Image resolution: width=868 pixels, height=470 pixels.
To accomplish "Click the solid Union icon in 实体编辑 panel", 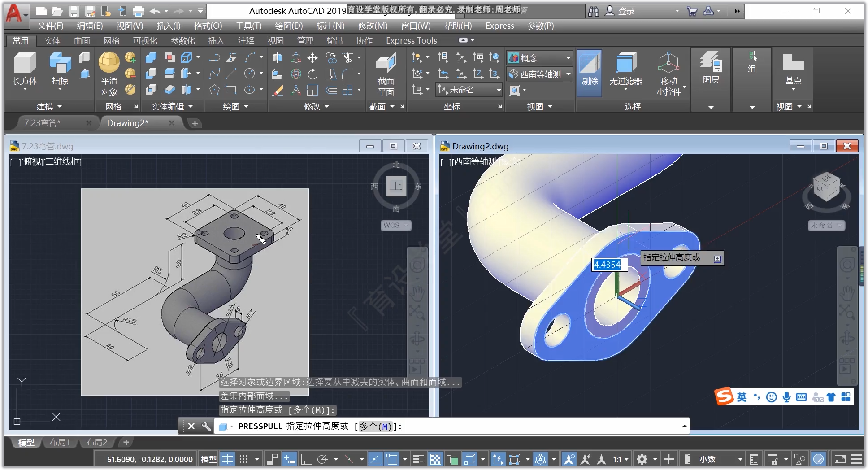I will tap(151, 57).
